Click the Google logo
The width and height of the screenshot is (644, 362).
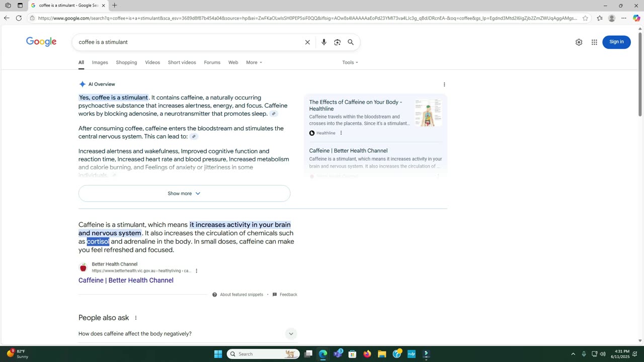tap(41, 42)
